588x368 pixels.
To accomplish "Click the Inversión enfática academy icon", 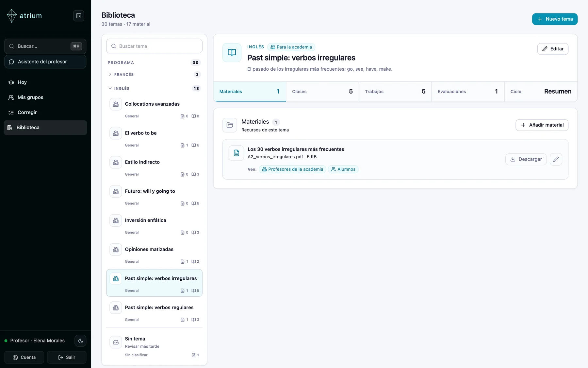I will click(116, 220).
